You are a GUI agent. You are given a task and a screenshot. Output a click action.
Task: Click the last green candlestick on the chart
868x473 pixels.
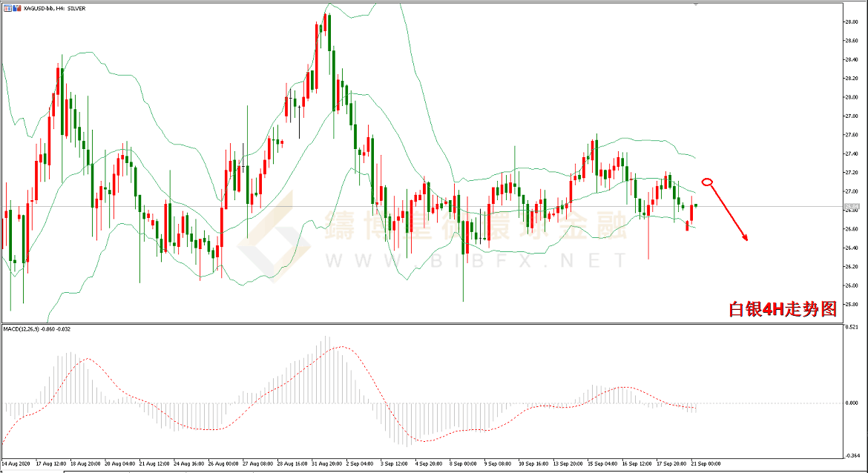coord(696,205)
